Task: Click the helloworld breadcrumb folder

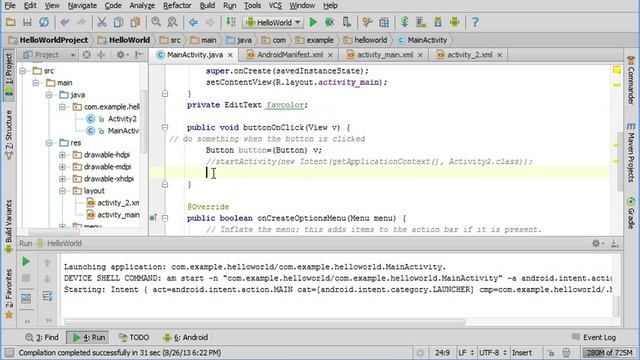Action: tap(366, 40)
